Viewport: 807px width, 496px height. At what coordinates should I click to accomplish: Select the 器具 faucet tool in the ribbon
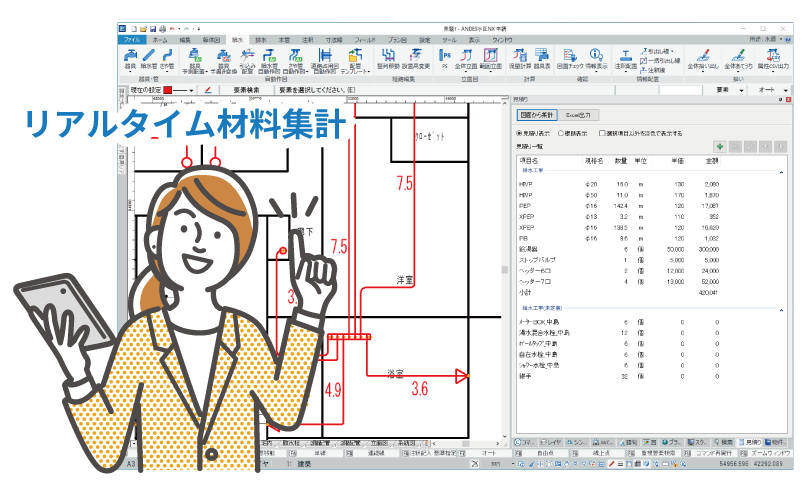[x=131, y=59]
